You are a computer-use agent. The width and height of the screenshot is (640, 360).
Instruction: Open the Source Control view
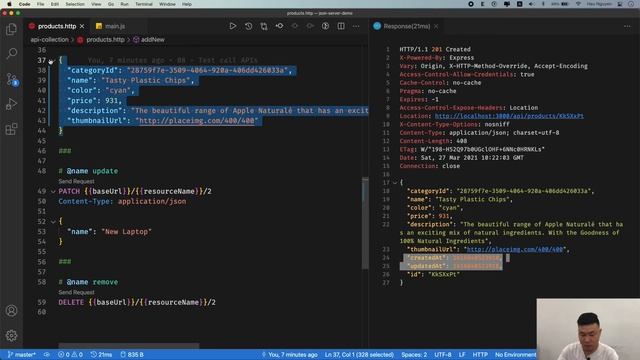[11, 79]
